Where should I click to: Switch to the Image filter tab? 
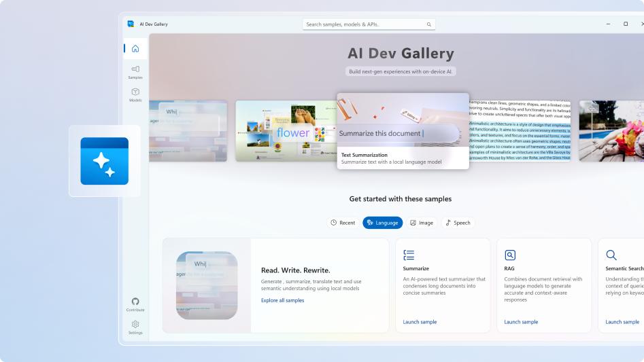click(x=422, y=223)
